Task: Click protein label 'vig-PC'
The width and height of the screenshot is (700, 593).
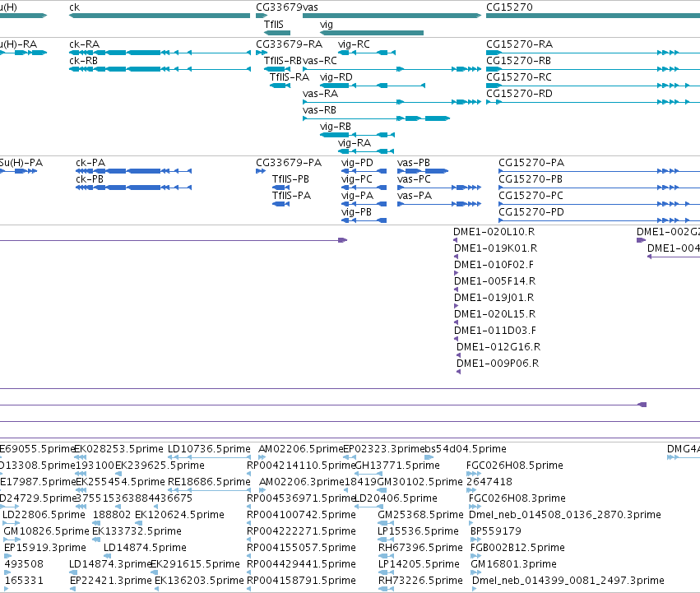Action: pyautogui.click(x=356, y=179)
